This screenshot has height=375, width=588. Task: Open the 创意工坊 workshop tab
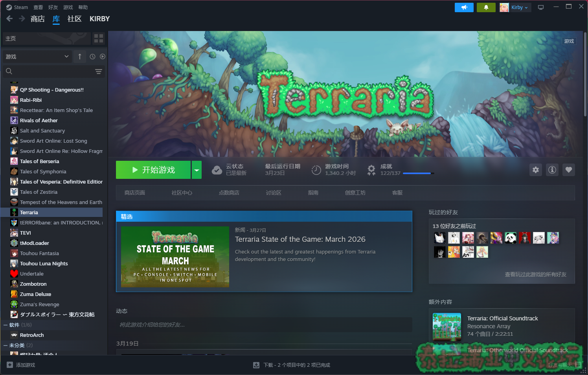(x=355, y=193)
